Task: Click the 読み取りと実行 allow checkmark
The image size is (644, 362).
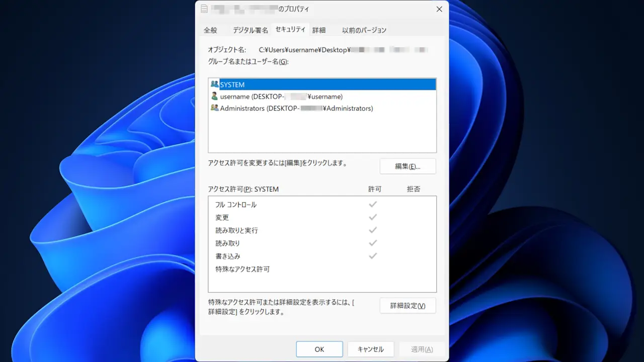Action: (373, 230)
